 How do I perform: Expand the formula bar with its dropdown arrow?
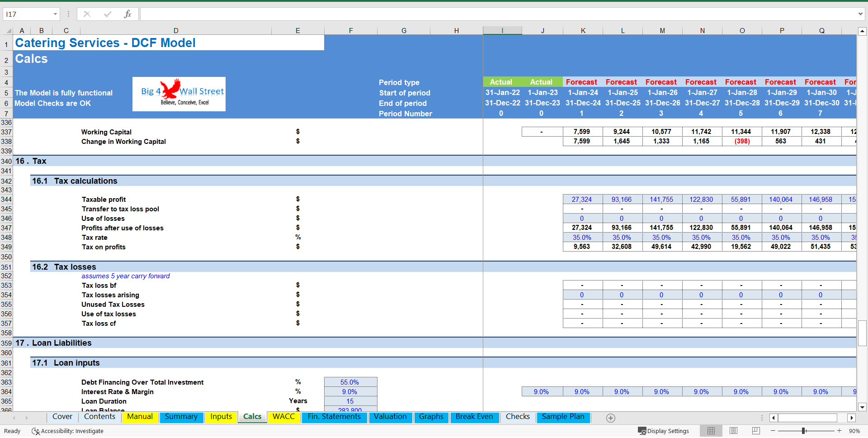[861, 14]
